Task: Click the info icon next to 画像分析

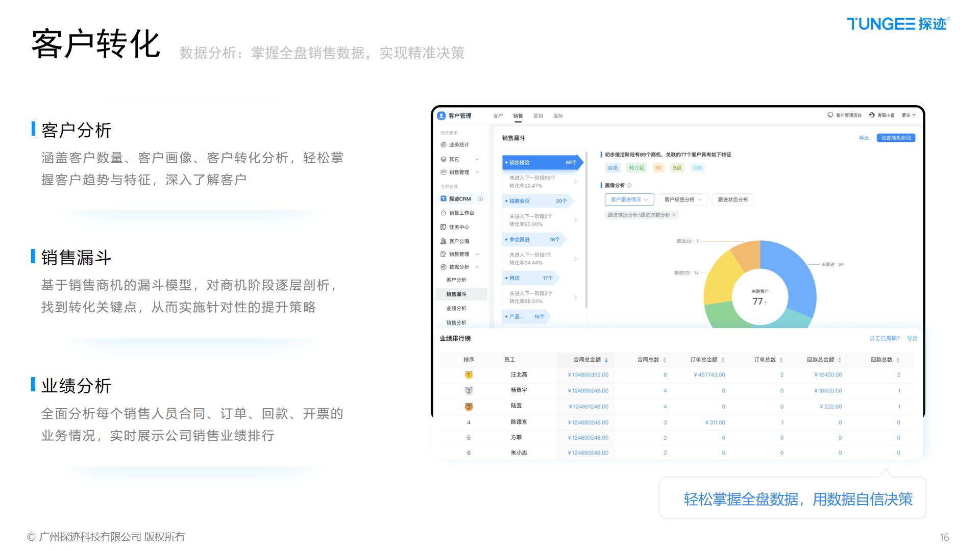Action: pos(629,185)
